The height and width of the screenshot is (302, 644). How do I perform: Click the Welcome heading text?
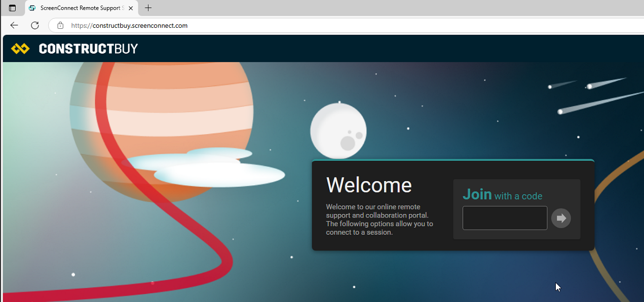click(369, 185)
